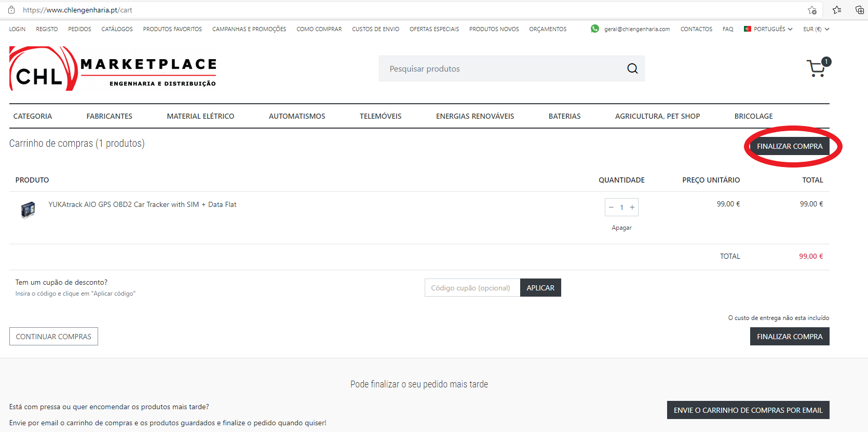Open the CATEGORIA menu
The height and width of the screenshot is (432, 868).
point(33,116)
